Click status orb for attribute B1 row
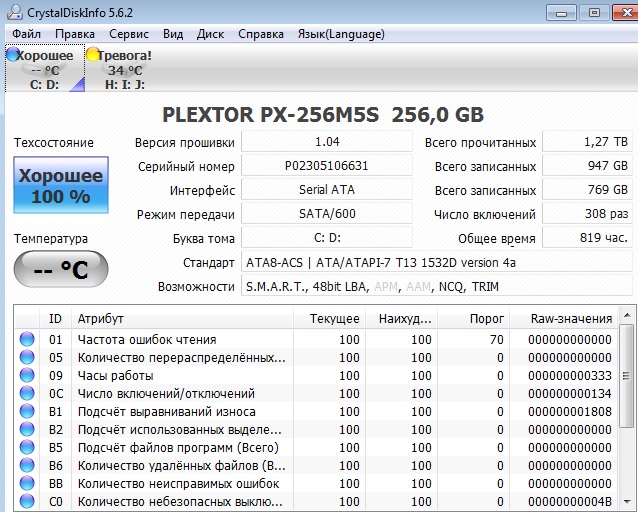 27,412
